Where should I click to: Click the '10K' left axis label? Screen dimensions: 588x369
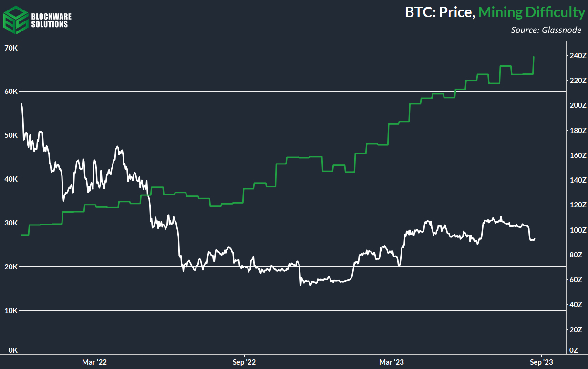tap(11, 310)
